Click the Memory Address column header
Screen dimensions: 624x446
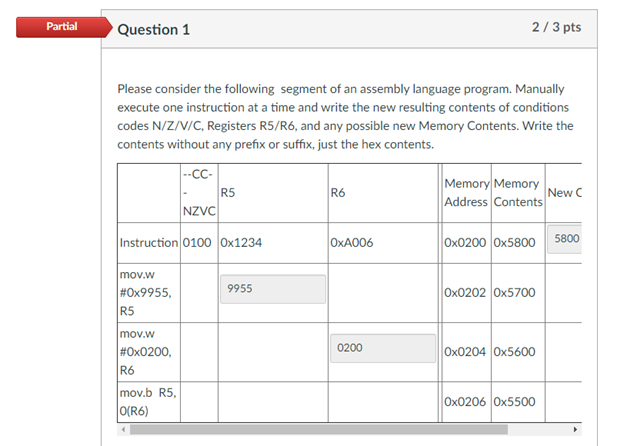click(x=466, y=193)
